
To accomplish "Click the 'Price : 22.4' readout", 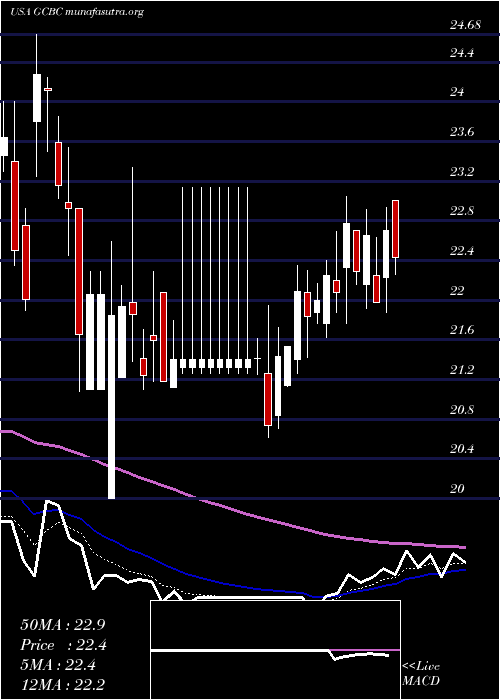I will [x=63, y=645].
